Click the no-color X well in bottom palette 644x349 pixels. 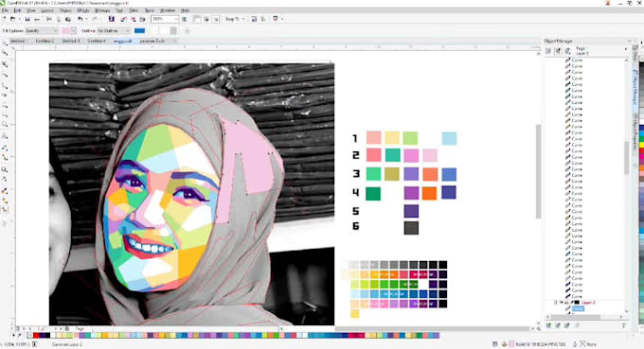pos(29,336)
